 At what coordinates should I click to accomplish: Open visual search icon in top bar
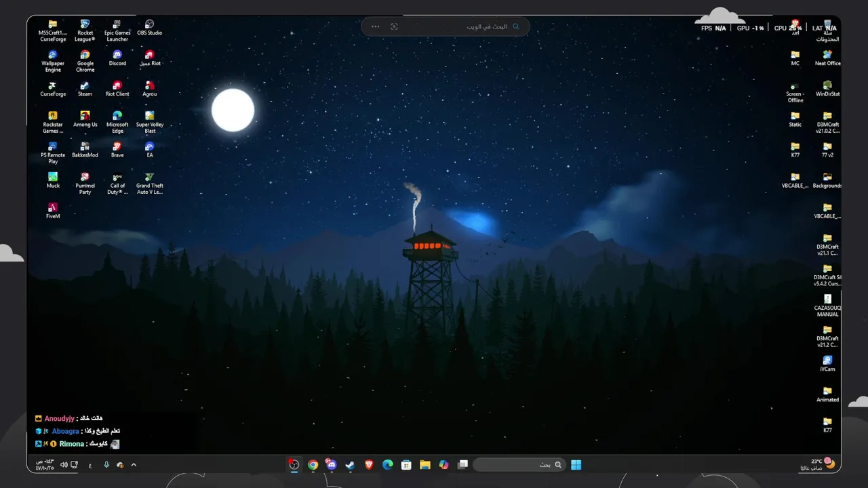click(394, 26)
